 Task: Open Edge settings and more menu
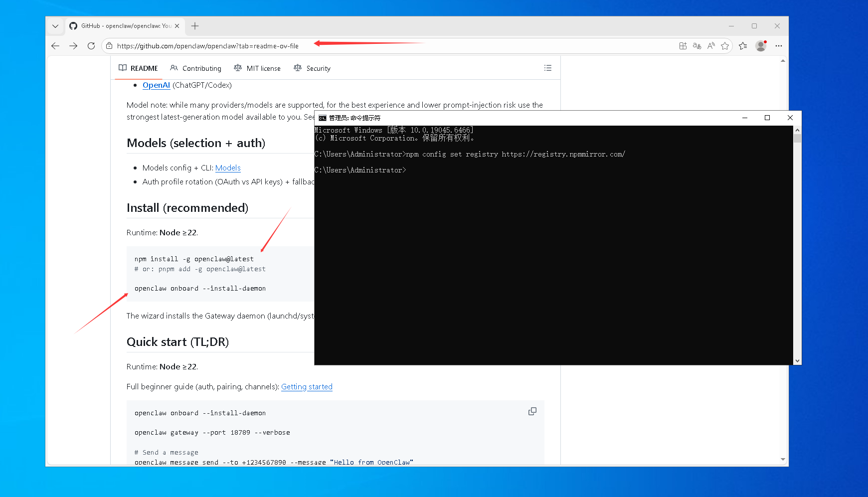(779, 46)
